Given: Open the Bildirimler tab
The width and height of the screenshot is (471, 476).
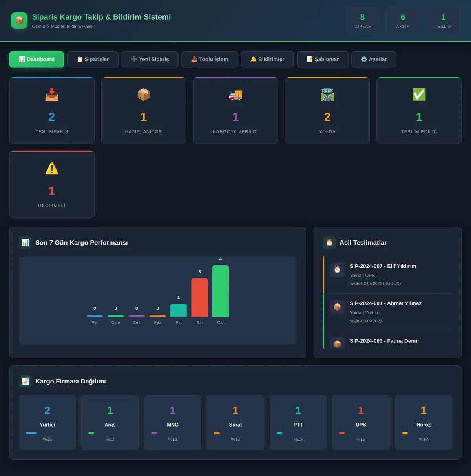Looking at the screenshot, I should pyautogui.click(x=267, y=59).
